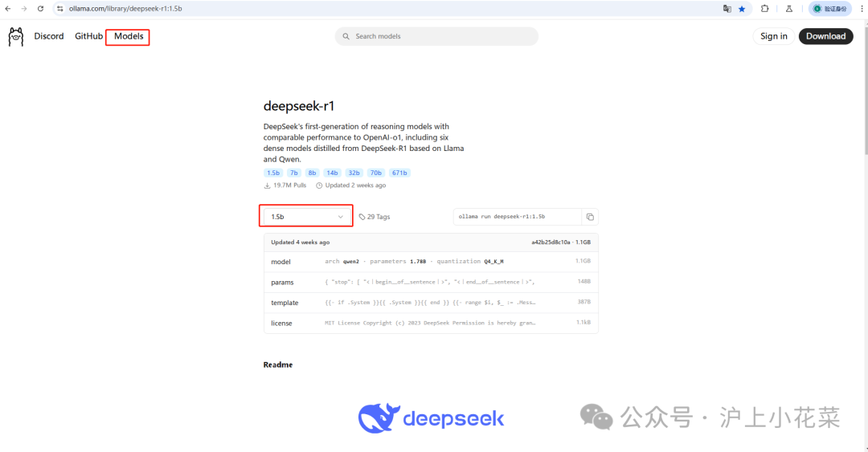Copy the ollama run command
This screenshot has height=452, width=868.
(590, 217)
